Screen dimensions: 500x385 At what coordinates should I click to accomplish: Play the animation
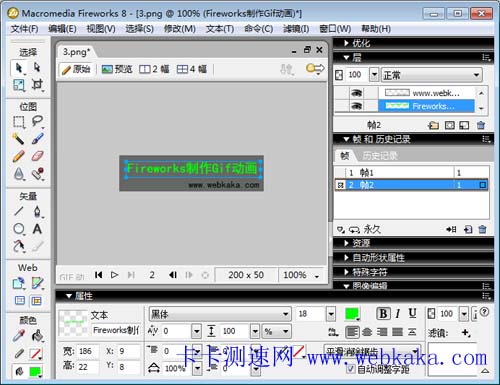tap(114, 275)
